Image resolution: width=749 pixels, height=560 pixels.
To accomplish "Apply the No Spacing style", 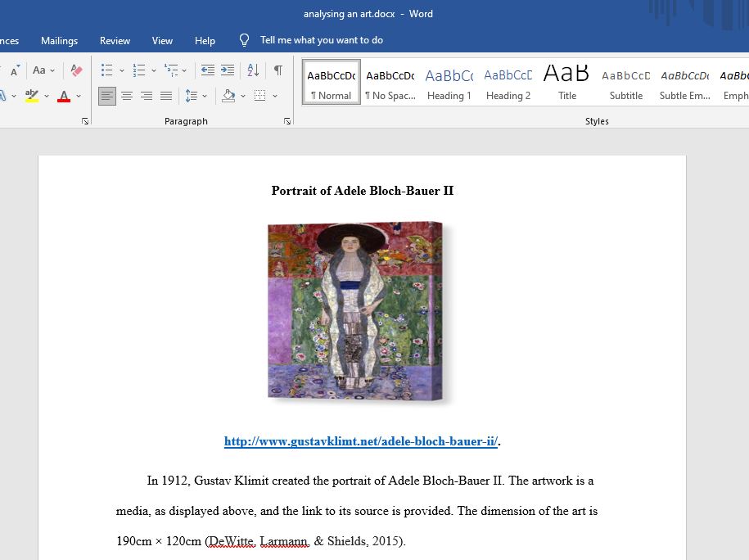I will tap(390, 82).
